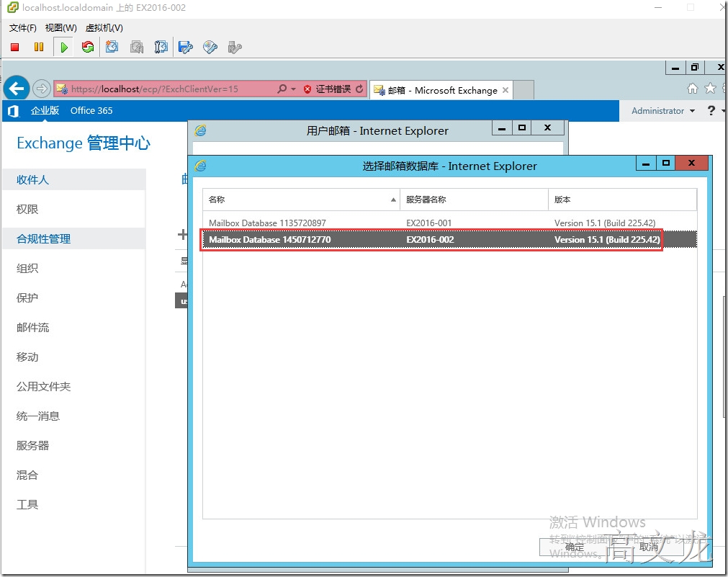Click the 服务器名称 column header
The width and height of the screenshot is (728, 577).
click(x=474, y=200)
